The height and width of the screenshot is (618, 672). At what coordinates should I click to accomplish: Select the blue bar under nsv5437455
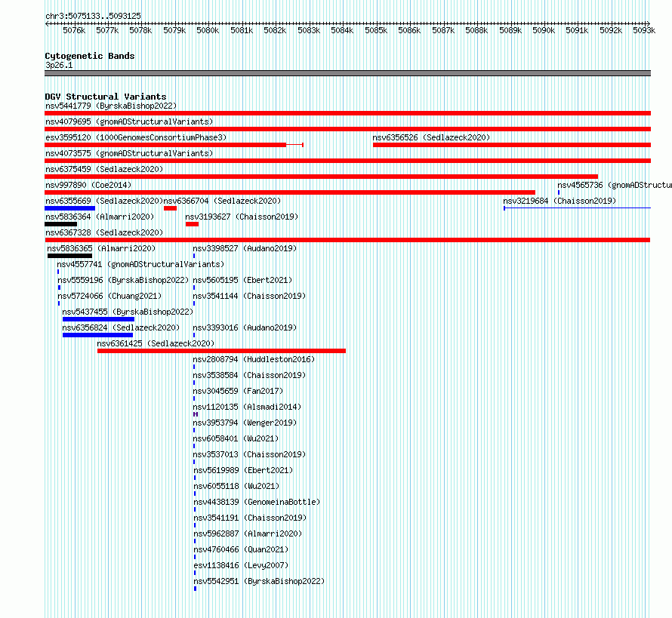point(99,319)
